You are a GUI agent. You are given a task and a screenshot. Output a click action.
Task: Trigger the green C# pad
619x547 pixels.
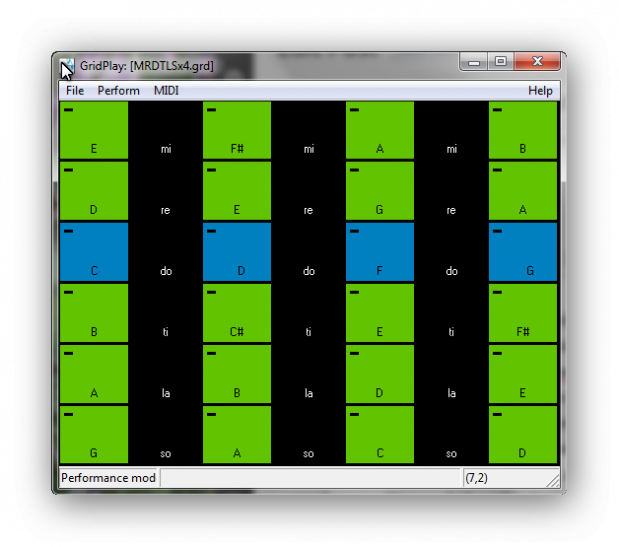237,313
